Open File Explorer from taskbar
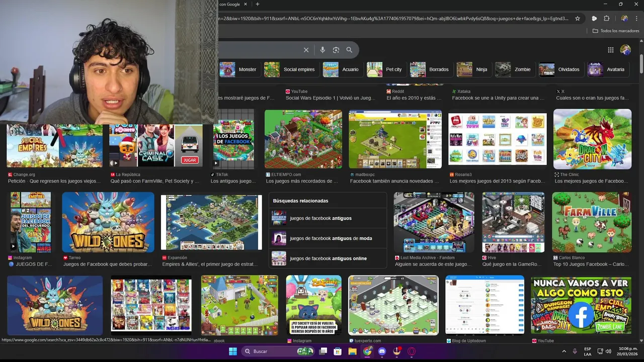 pos(353,351)
